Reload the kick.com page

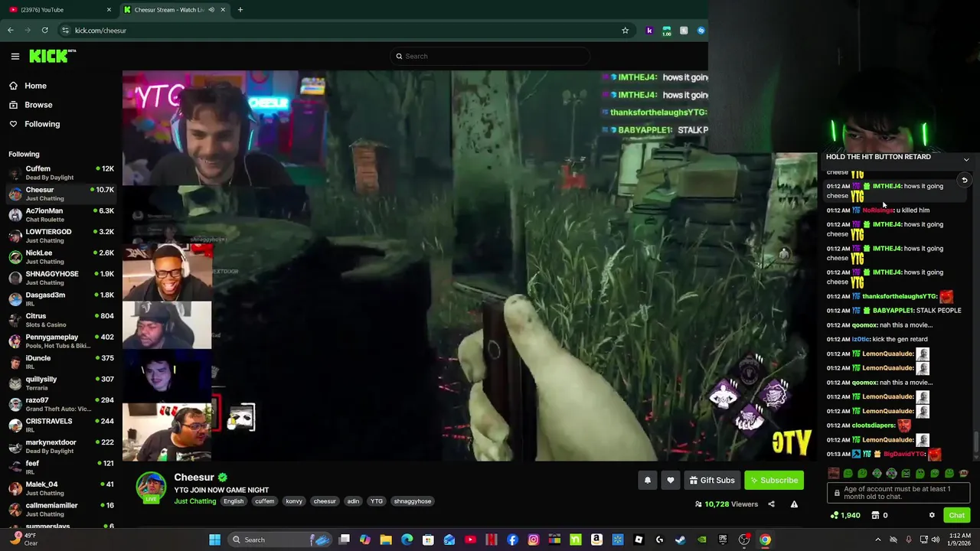[45, 31]
